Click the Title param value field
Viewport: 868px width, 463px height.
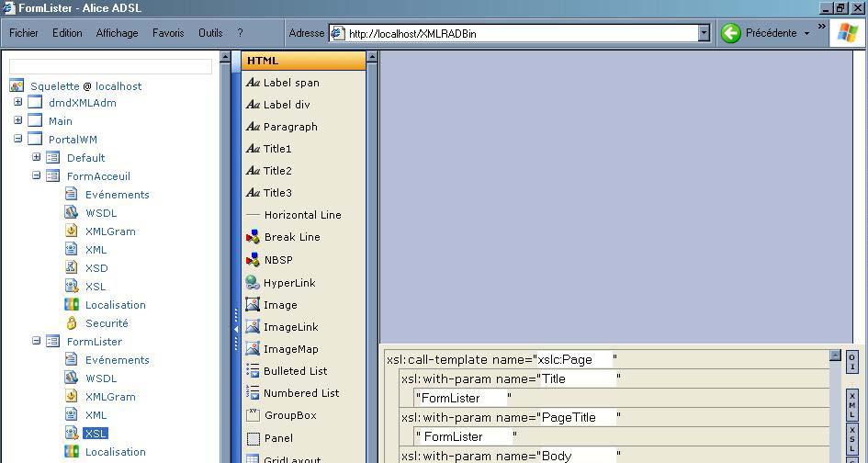click(x=461, y=398)
